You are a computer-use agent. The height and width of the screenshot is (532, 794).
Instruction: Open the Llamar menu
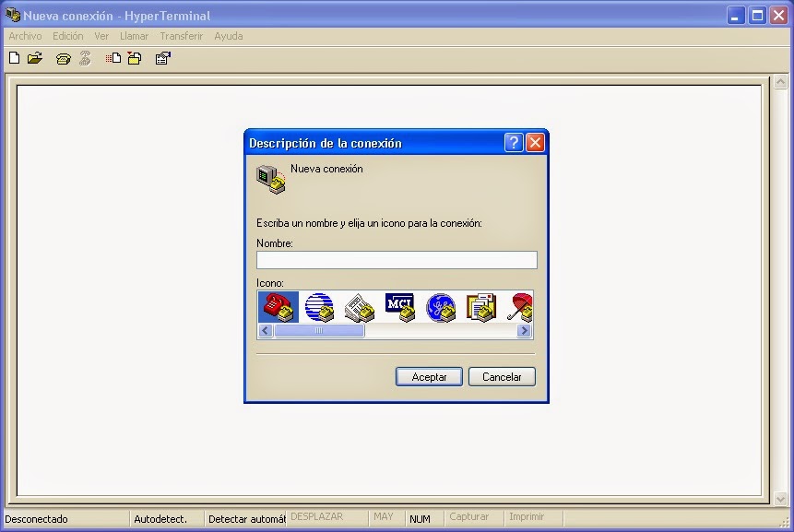click(x=134, y=36)
